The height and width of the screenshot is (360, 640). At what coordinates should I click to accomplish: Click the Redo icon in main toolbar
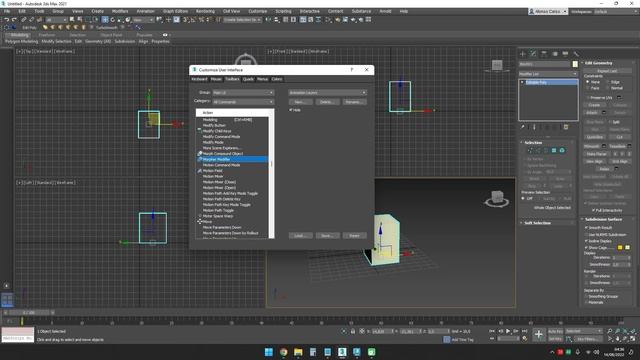[x=14, y=20]
